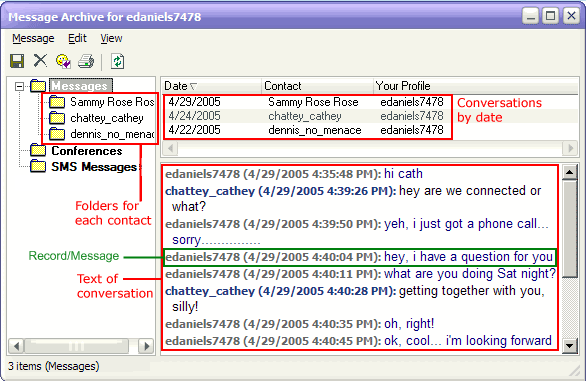586x381 pixels.
Task: Select the 4/22/2005 conversation row
Action: tap(308, 130)
